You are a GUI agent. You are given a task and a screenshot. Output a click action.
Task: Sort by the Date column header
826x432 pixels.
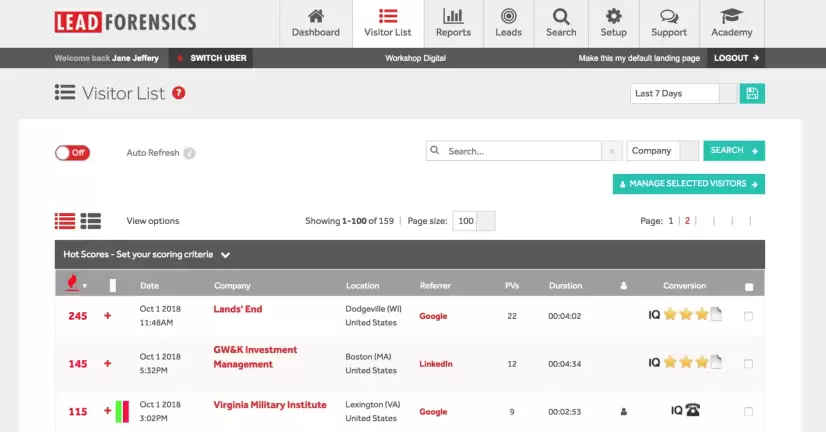[150, 286]
